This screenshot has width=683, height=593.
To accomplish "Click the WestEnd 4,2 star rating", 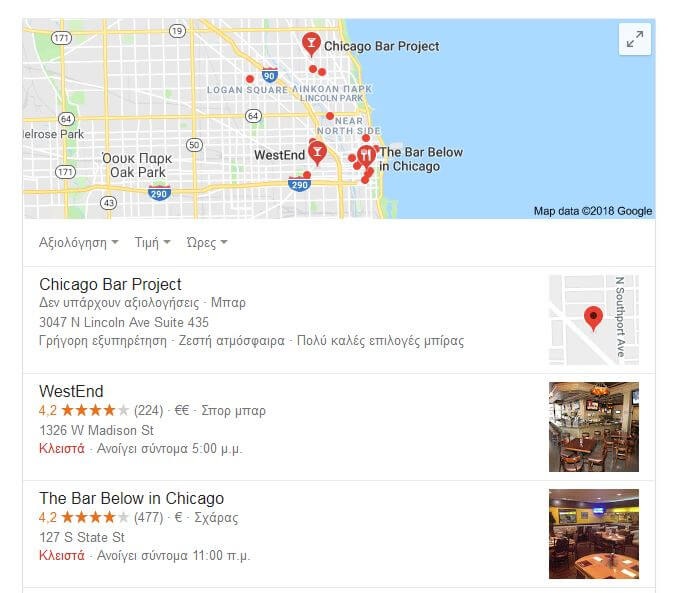I will 84,410.
